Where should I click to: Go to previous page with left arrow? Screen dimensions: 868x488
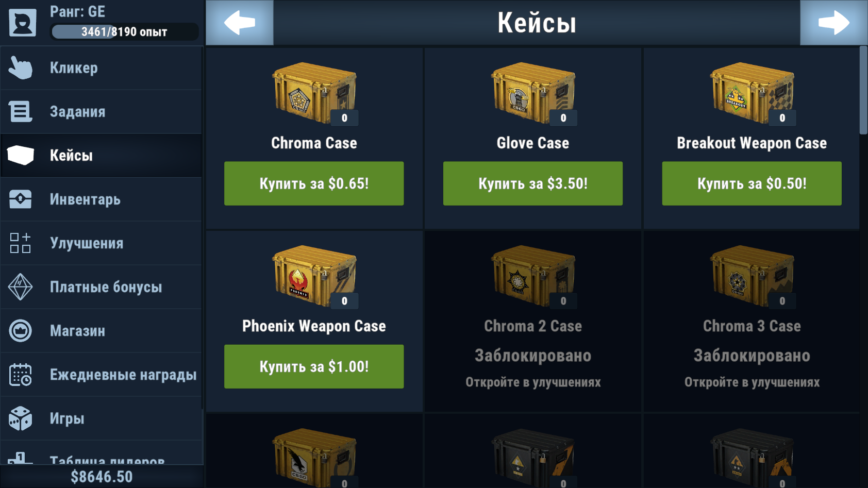coord(240,23)
